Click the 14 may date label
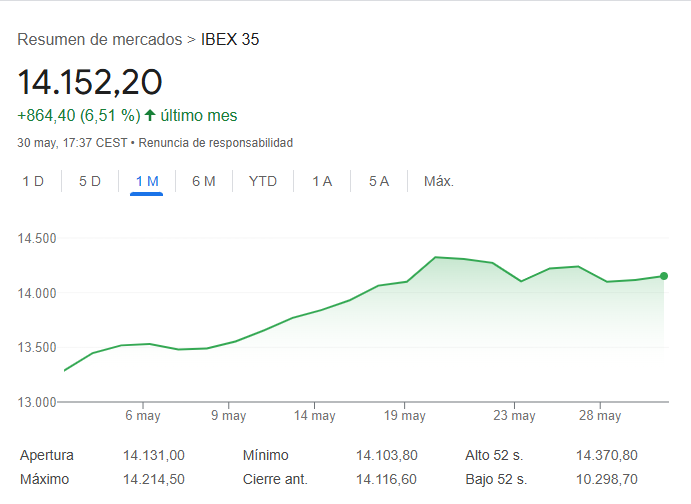 point(317,416)
